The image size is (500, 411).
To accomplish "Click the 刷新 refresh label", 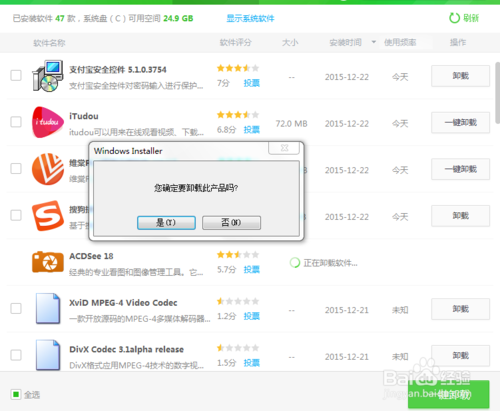I will click(471, 18).
